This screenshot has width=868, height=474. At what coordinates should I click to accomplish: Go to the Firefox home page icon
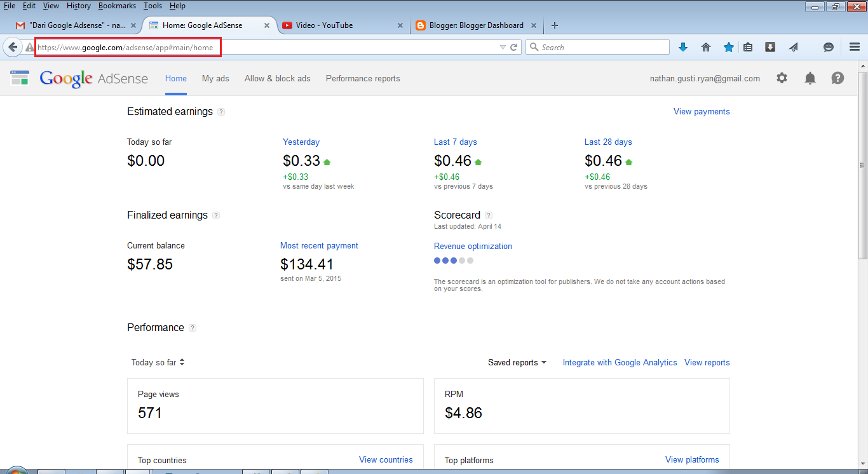pos(705,47)
